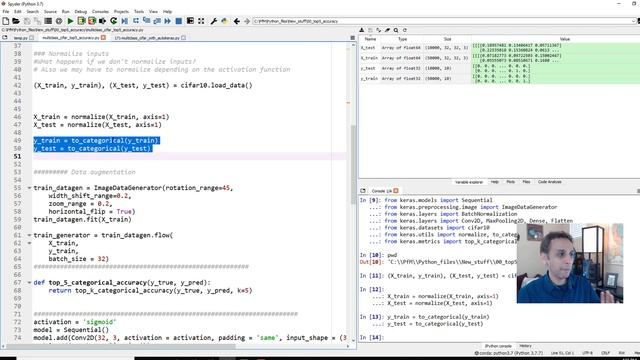Image resolution: width=640 pixels, height=360 pixels.
Task: Open the PYTHONPATH manager icon
Action: [224, 21]
